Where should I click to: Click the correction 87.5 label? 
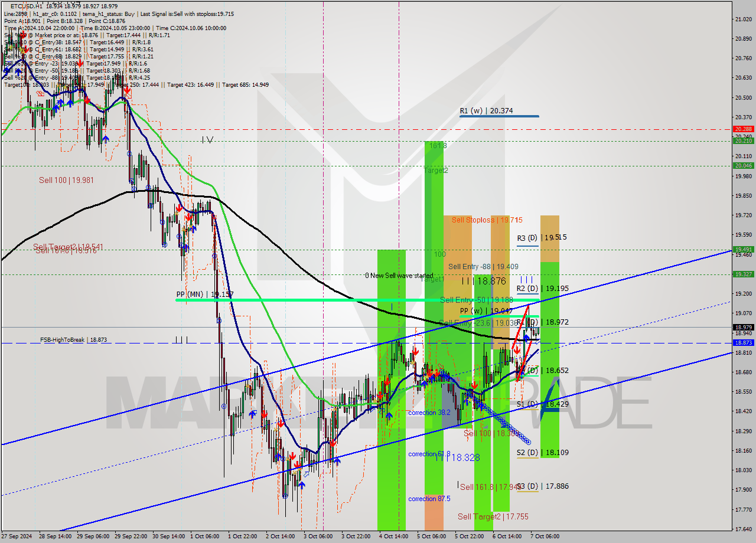point(429,499)
